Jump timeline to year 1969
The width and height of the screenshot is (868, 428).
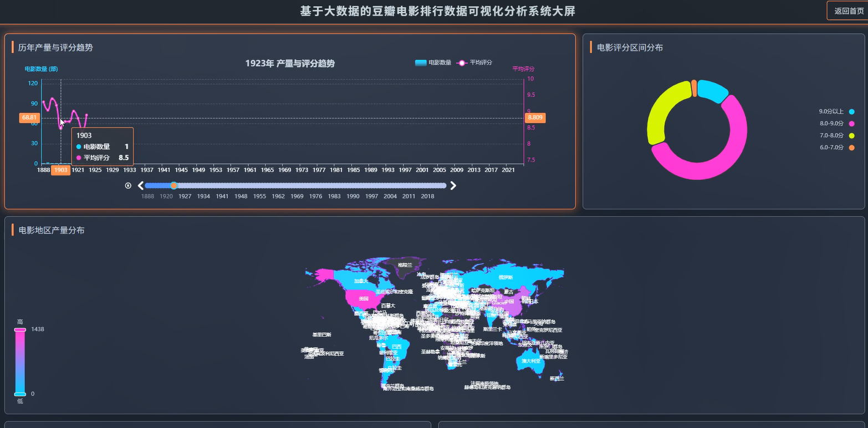(297, 196)
